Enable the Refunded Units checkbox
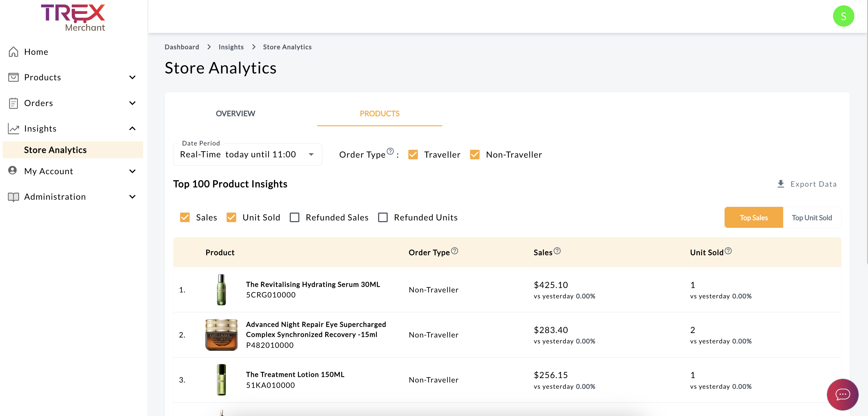 tap(383, 217)
